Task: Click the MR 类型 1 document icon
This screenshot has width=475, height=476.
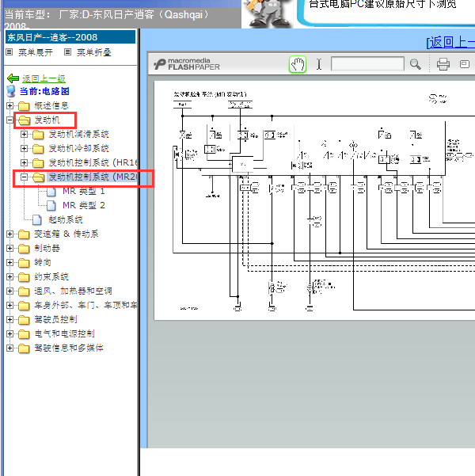Action: pos(51,191)
